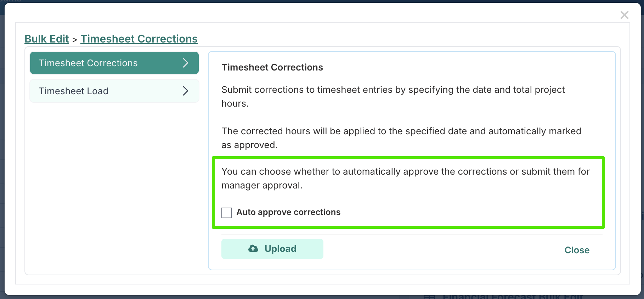Image resolution: width=644 pixels, height=299 pixels.
Task: Click the breadcrumb arrow separator after Bulk Edit
Action: tap(75, 40)
